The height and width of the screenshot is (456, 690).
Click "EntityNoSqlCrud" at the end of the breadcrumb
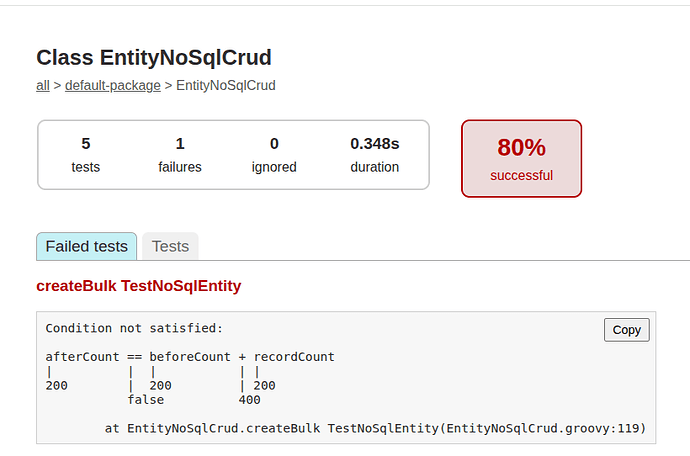tap(225, 86)
